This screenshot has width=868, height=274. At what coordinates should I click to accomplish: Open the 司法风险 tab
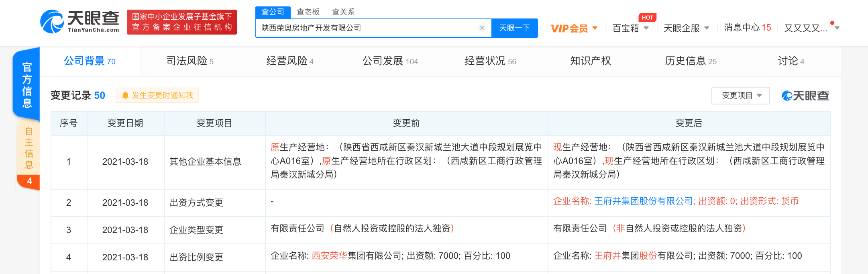(190, 61)
